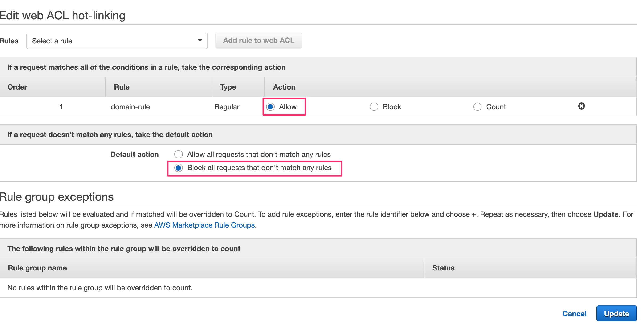Select Allow action for domain-rule
Image resolution: width=644 pixels, height=327 pixels.
click(x=270, y=107)
